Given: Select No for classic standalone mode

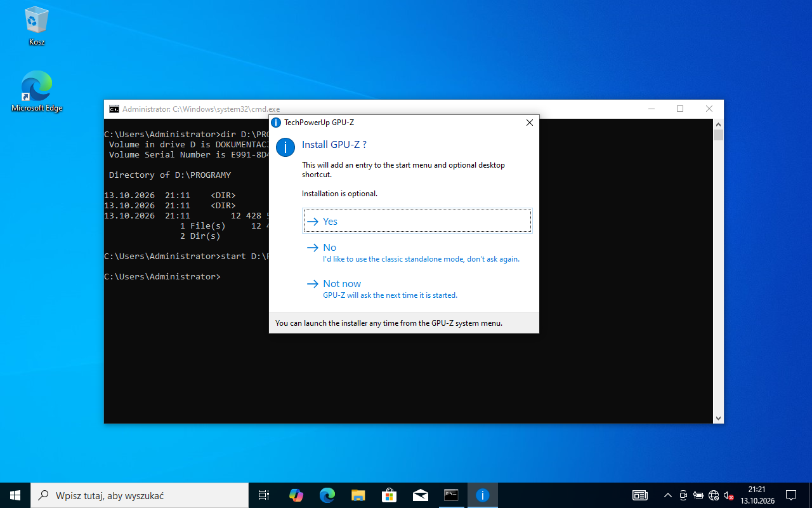Looking at the screenshot, I should tap(417, 253).
